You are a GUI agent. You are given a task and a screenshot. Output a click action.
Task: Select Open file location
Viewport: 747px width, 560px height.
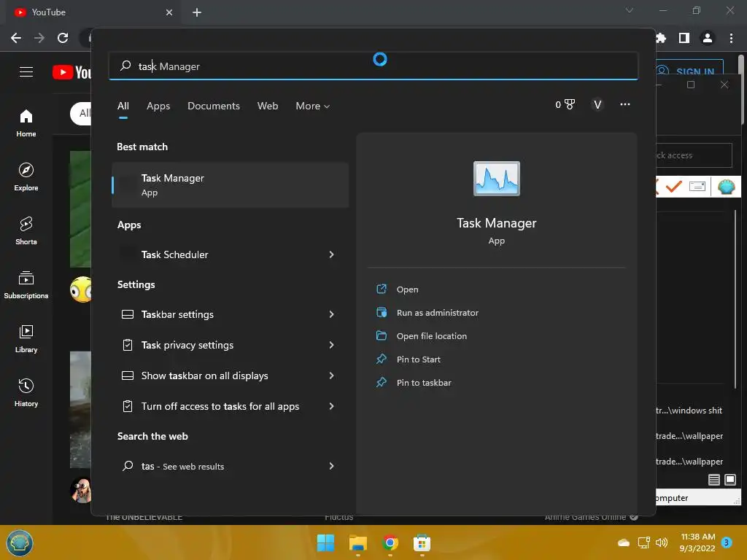click(x=432, y=335)
